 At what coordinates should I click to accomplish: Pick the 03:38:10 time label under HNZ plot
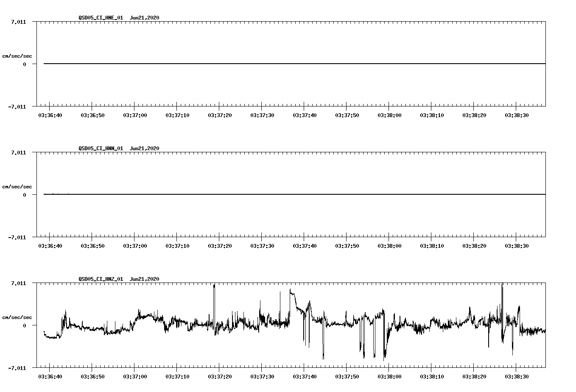(x=432, y=376)
